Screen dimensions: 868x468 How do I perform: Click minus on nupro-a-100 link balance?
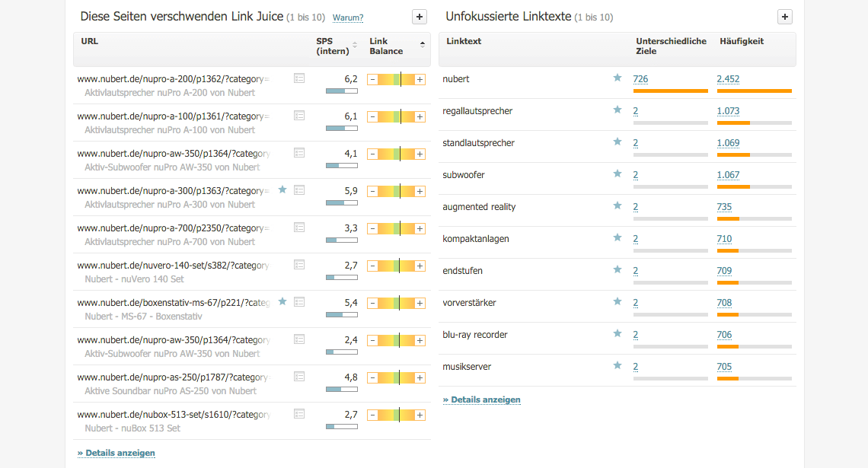(372, 116)
